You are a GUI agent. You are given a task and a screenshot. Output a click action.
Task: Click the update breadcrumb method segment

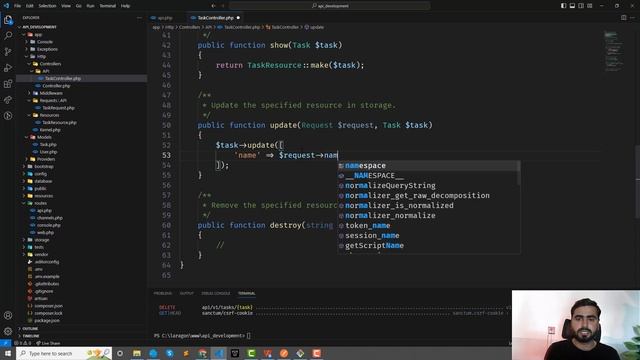[x=314, y=27]
